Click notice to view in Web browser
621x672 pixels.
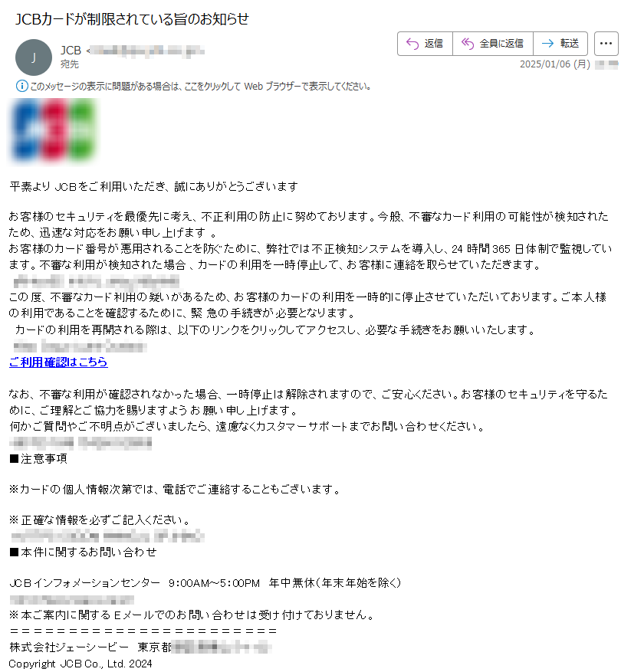[x=200, y=87]
